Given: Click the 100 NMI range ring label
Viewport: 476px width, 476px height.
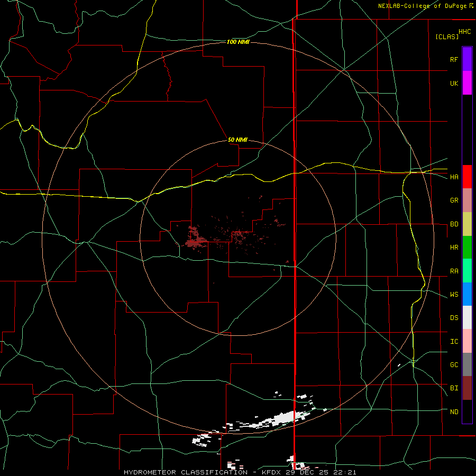Looking at the screenshot, I should tap(238, 42).
